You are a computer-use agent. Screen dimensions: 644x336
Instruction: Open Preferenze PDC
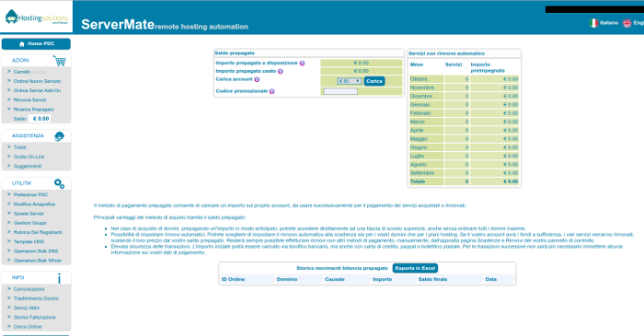pos(30,195)
